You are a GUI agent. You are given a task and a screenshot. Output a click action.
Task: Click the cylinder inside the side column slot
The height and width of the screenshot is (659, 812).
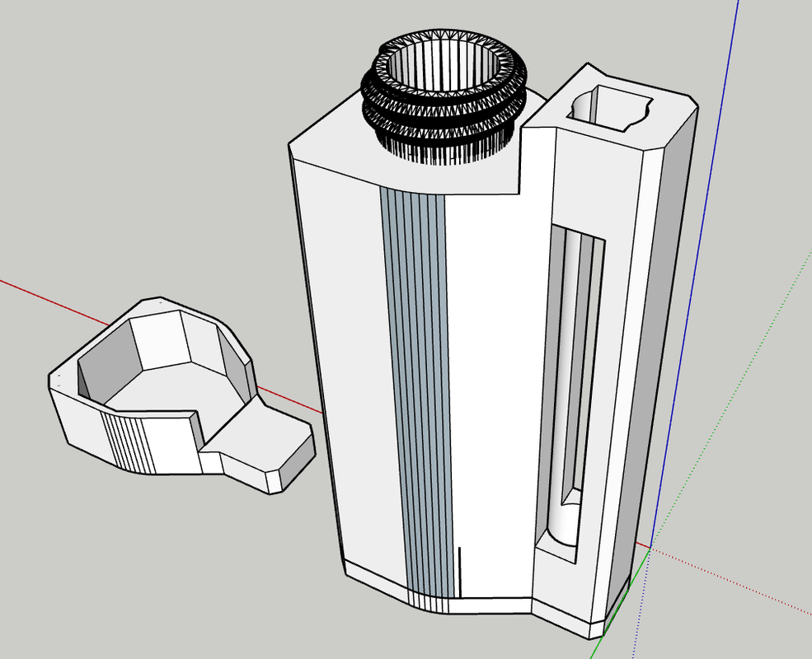pos(566,388)
